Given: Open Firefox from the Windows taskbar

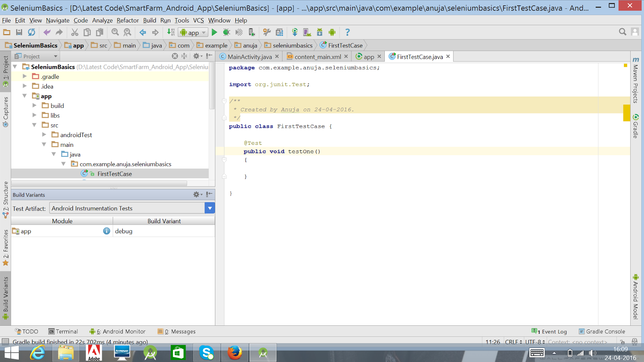Looking at the screenshot, I should pos(235,353).
